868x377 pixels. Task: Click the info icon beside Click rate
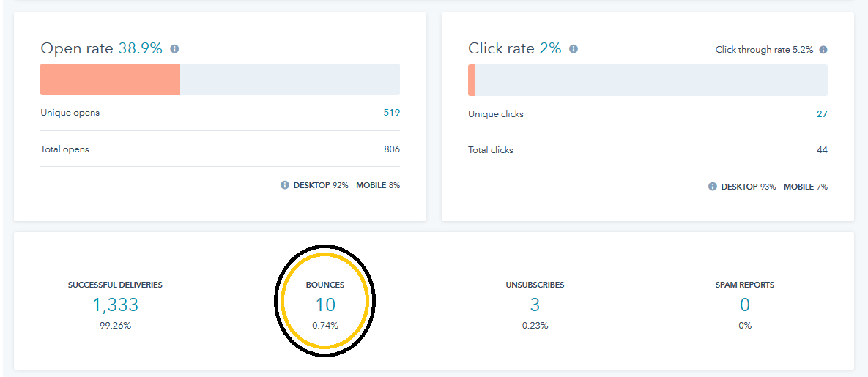574,49
